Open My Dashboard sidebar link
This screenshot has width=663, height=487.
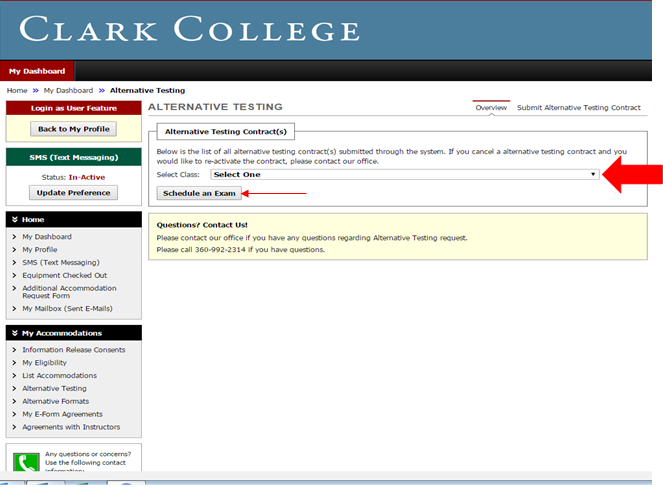pyautogui.click(x=47, y=237)
